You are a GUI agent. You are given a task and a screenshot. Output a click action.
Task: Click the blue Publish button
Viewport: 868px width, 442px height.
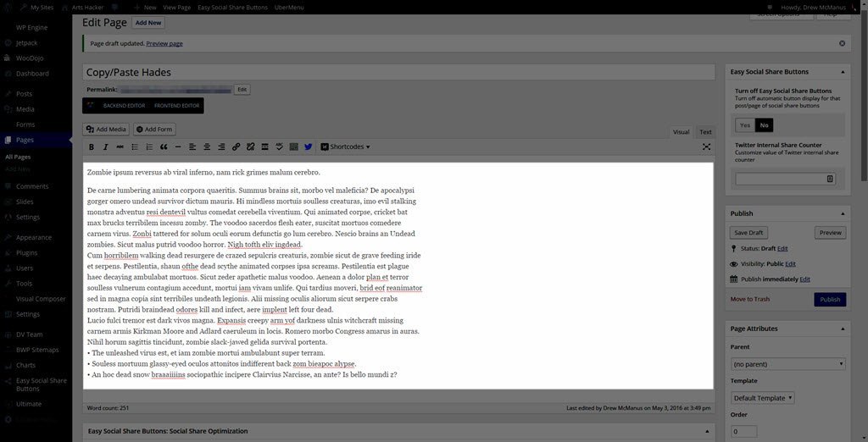click(x=830, y=299)
